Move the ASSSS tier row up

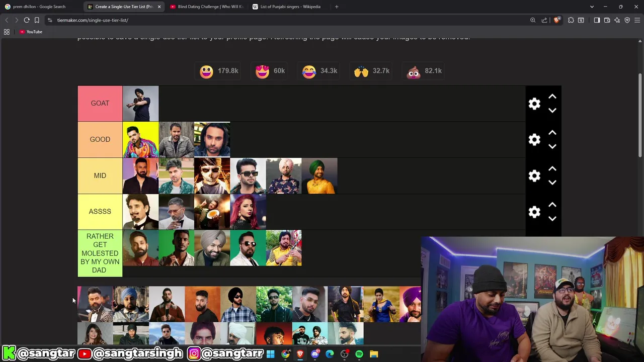(552, 205)
